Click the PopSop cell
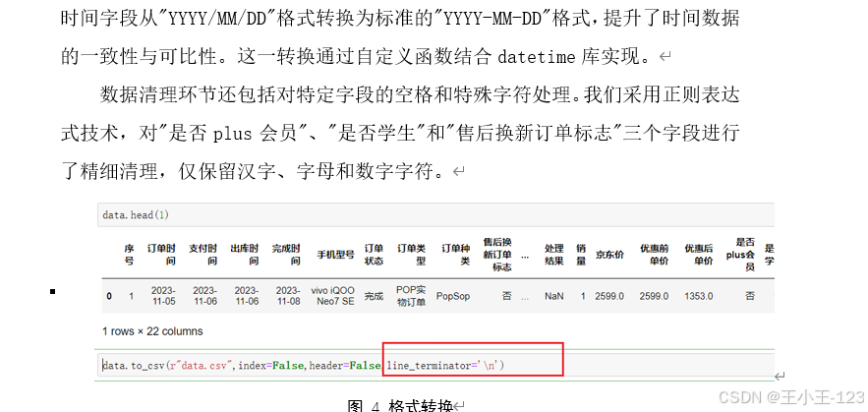Image resolution: width=868 pixels, height=412 pixels. [x=453, y=296]
